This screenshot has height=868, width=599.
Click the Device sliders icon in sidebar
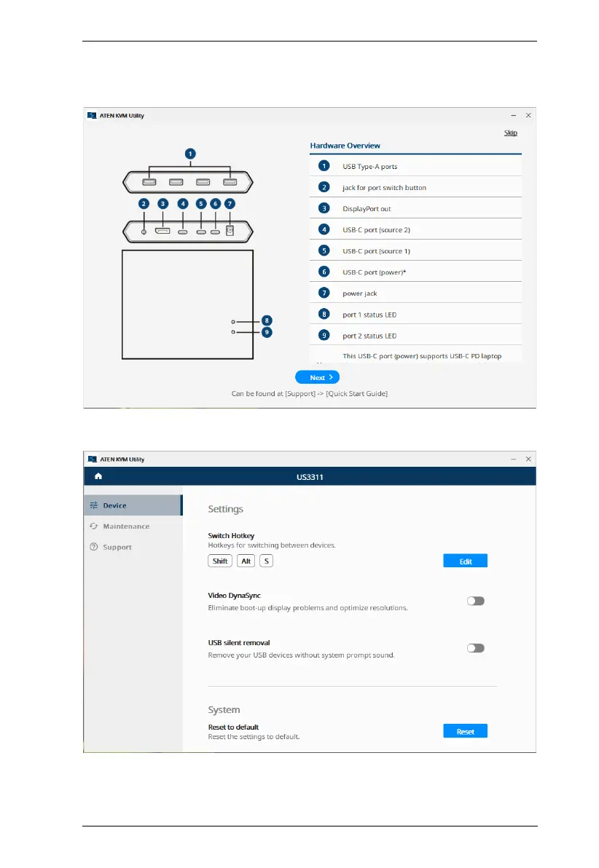93,505
